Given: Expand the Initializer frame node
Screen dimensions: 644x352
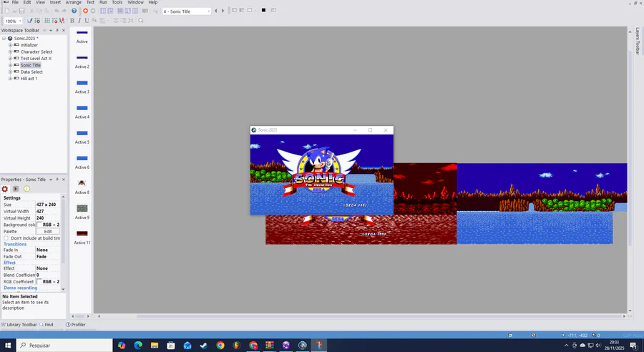Looking at the screenshot, I should [x=10, y=45].
